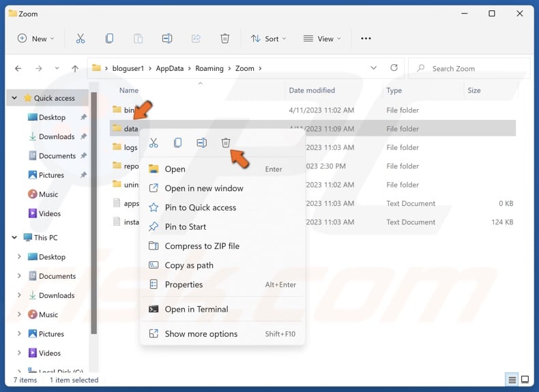This screenshot has width=539, height=392.
Task: Click the Rename icon in the top toolbar
Action: tap(167, 38)
